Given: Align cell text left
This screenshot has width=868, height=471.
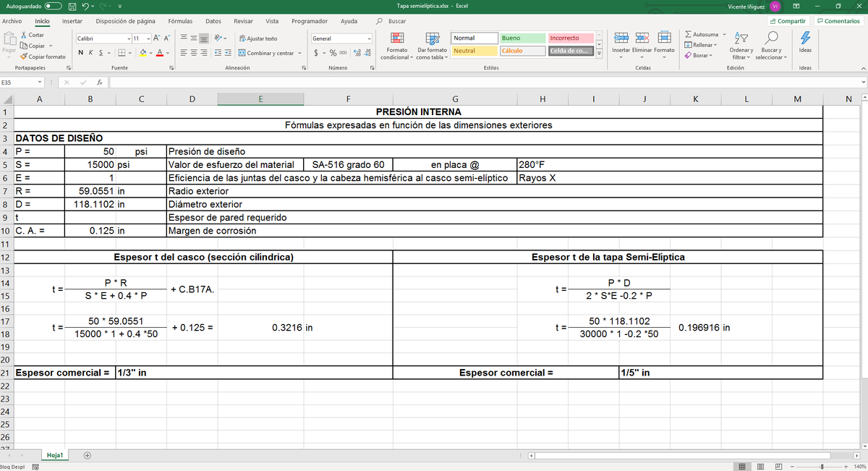Looking at the screenshot, I should pyautogui.click(x=184, y=53).
